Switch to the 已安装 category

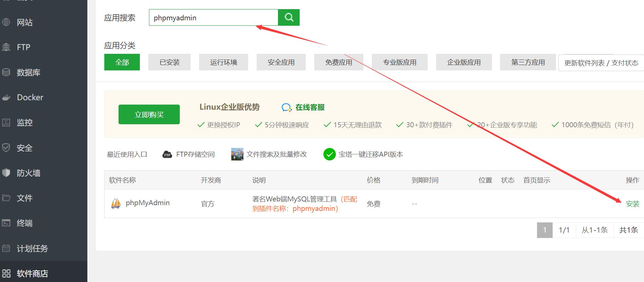tap(169, 62)
